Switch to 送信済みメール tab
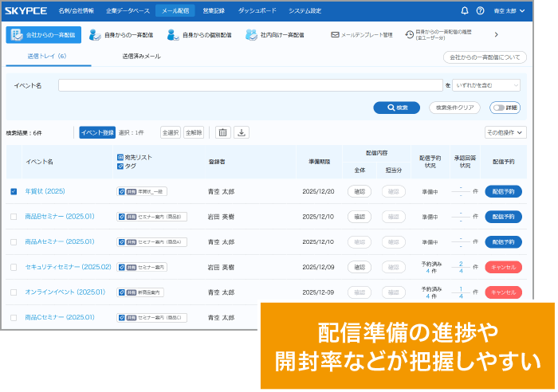Screen dimensions: 558x392 point(141,57)
